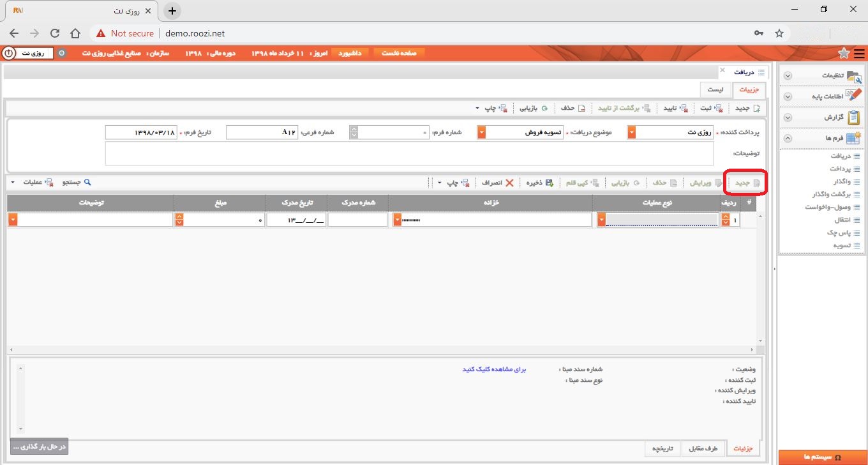Open عملیات dropdown in grid toolbar
This screenshot has width=868, height=465.
[x=31, y=183]
